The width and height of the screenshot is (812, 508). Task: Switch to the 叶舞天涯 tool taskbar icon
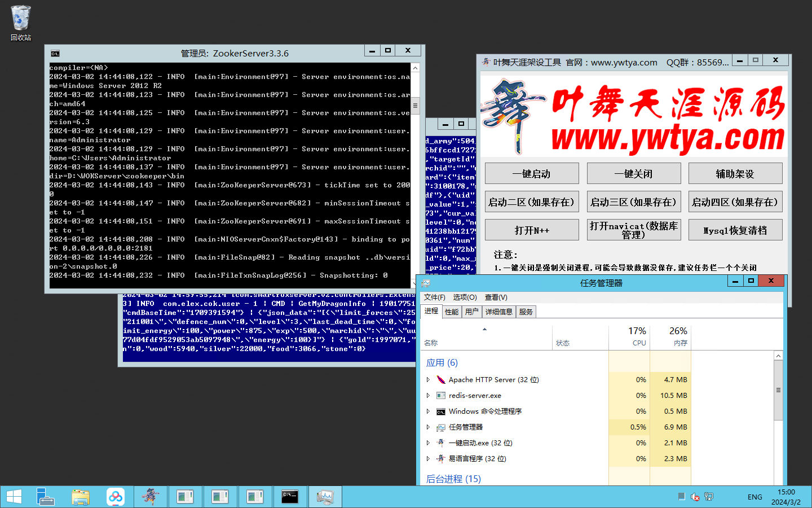[x=151, y=497]
